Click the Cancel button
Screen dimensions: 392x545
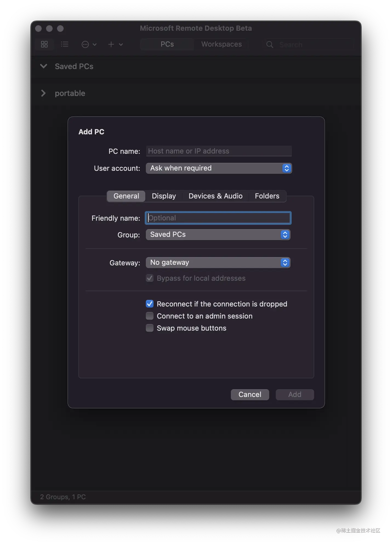click(250, 395)
